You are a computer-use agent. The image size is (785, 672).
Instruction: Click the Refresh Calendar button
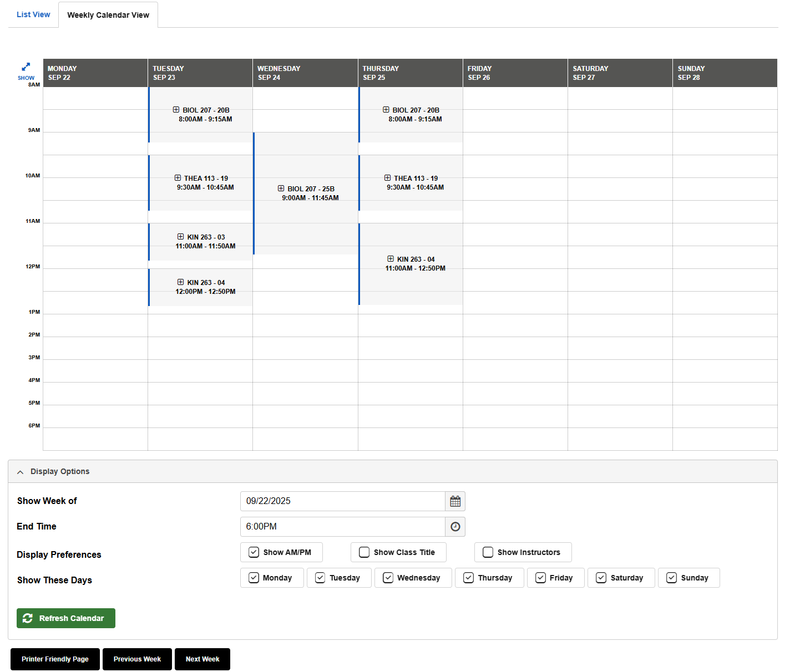[x=65, y=618]
